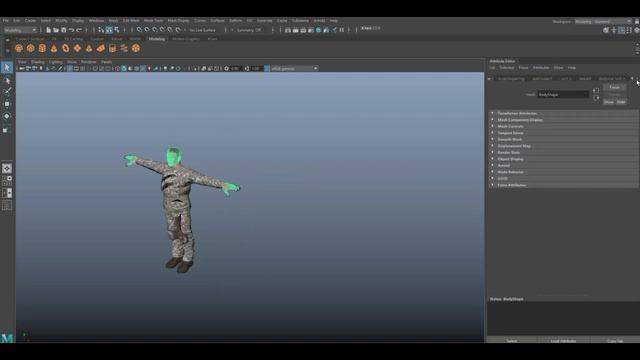Click the Notes text area

(563, 319)
